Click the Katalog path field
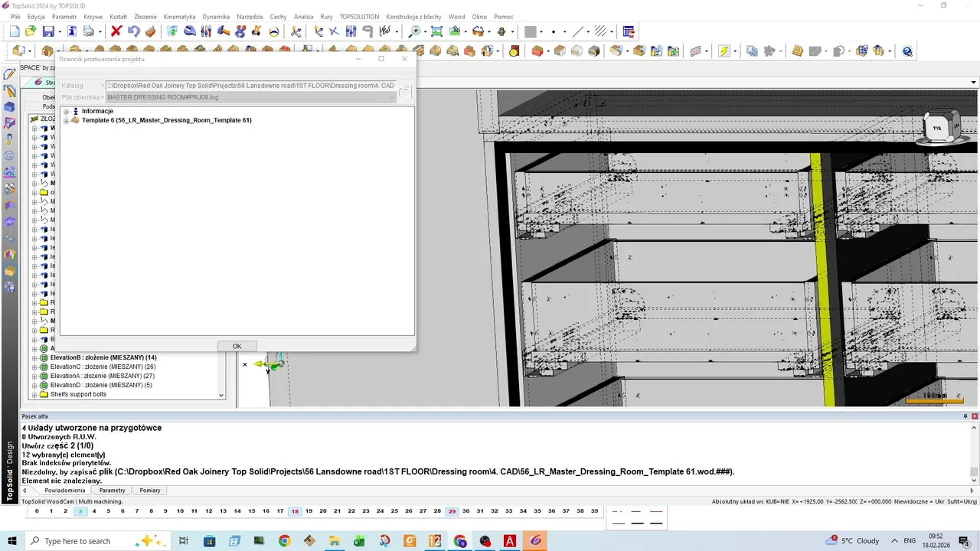This screenshot has width=980, height=551. pyautogui.click(x=250, y=86)
